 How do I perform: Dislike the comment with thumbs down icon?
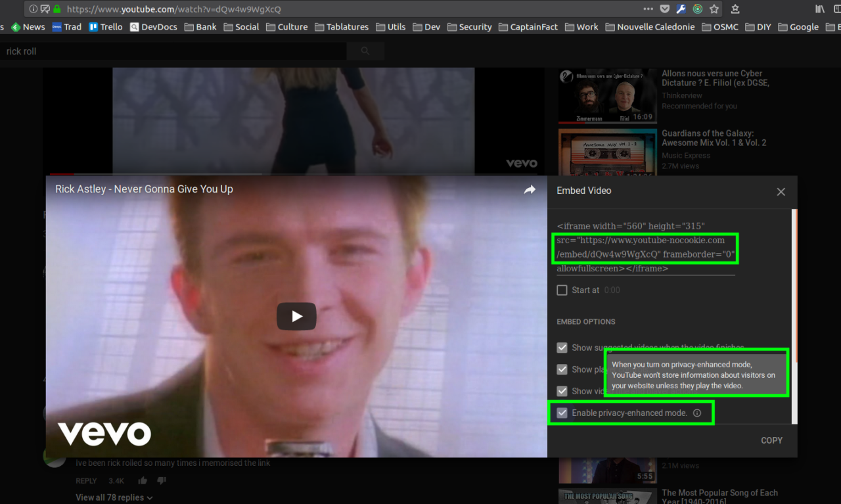tap(161, 481)
